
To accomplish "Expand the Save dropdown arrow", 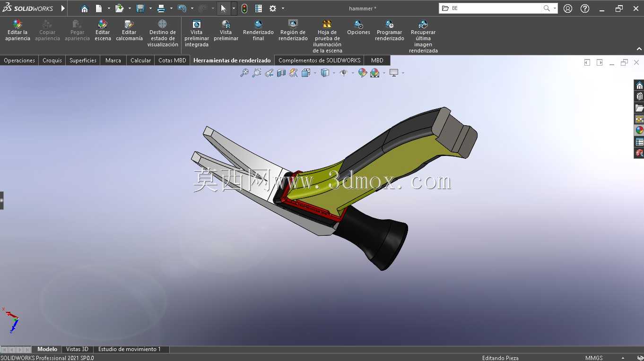I will pos(150,9).
